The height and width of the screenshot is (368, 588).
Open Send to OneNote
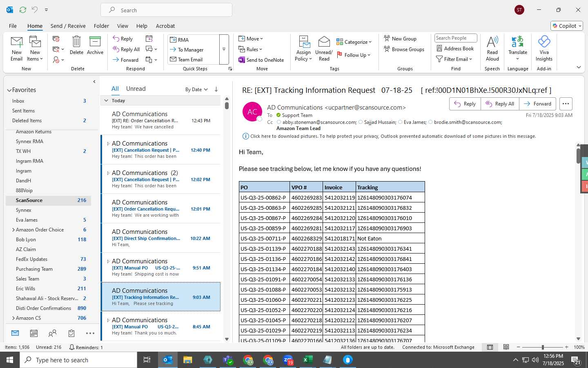[261, 60]
